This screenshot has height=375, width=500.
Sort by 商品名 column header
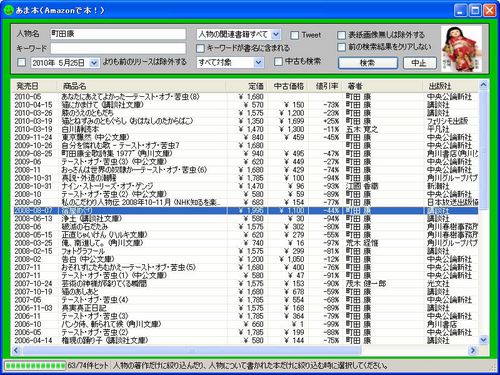[142, 86]
